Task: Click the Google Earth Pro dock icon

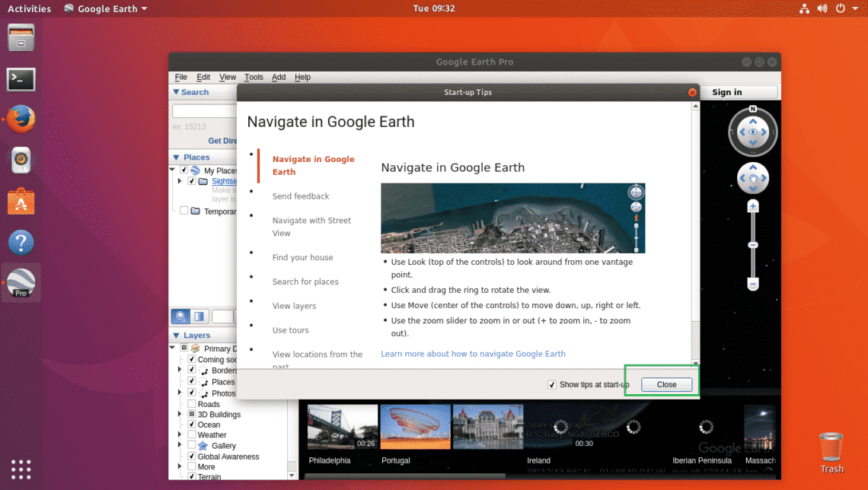Action: tap(21, 282)
